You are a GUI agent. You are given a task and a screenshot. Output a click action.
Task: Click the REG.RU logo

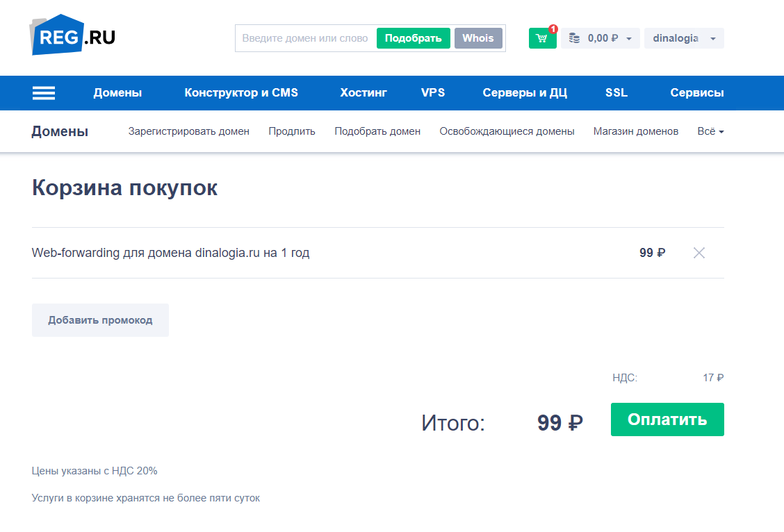(x=72, y=35)
